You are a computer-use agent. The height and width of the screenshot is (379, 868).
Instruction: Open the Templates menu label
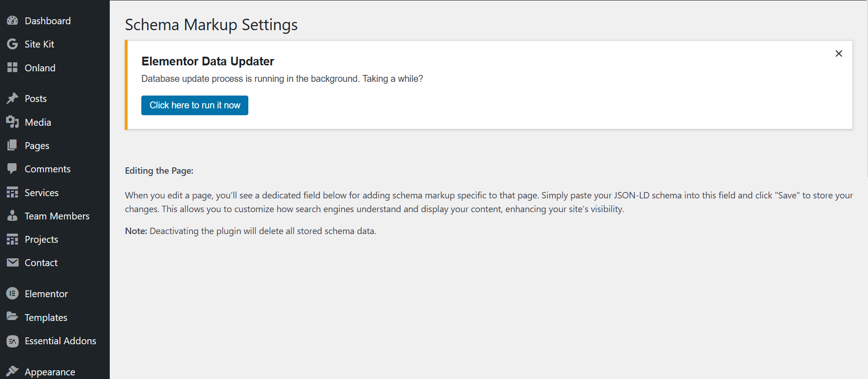46,318
